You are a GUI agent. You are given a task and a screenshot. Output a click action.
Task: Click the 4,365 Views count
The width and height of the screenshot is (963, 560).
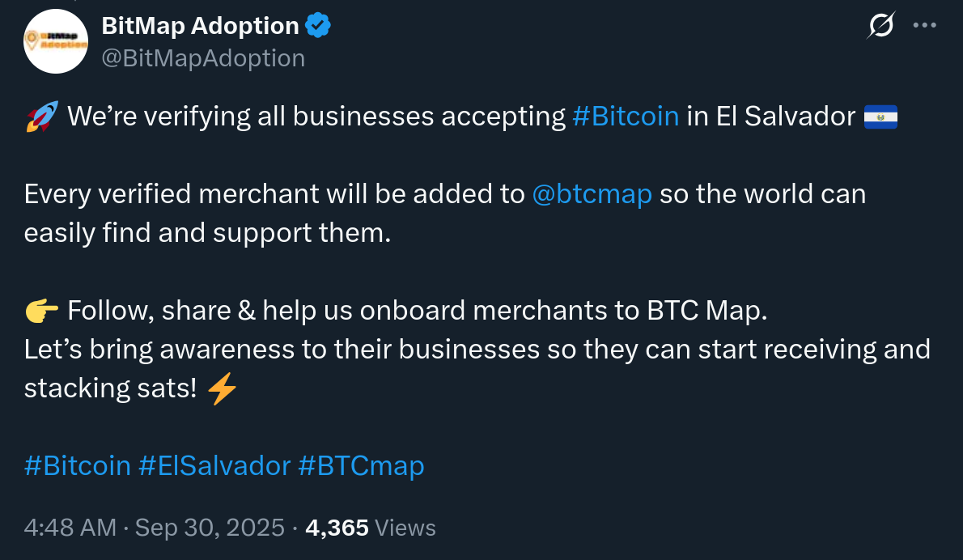click(x=371, y=528)
